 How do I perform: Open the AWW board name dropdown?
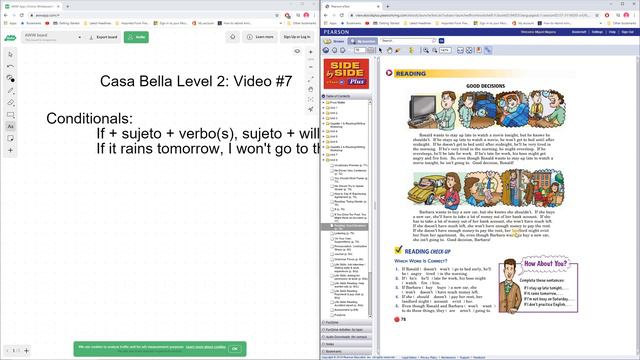(52, 37)
